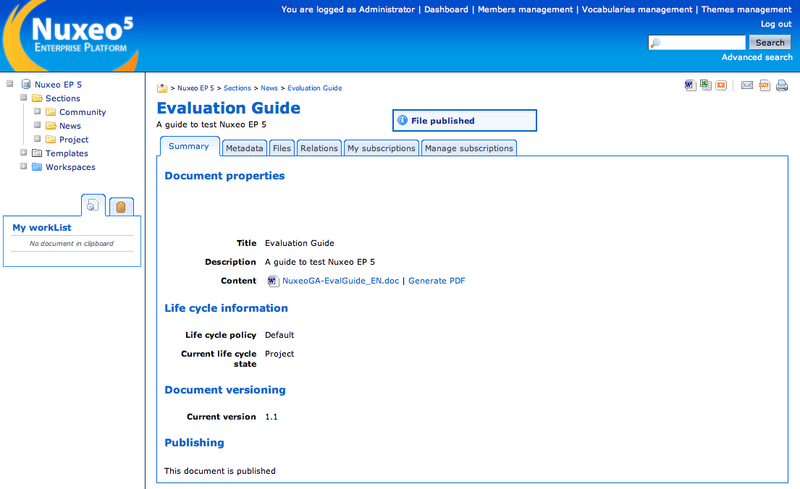Click the Community folder icon in tree
800x489 pixels.
[x=51, y=112]
